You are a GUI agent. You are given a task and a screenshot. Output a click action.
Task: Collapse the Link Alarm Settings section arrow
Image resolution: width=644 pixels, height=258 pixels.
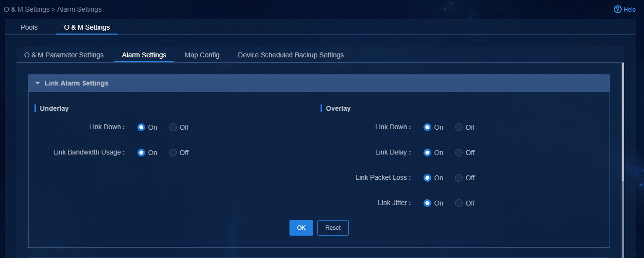coord(37,83)
